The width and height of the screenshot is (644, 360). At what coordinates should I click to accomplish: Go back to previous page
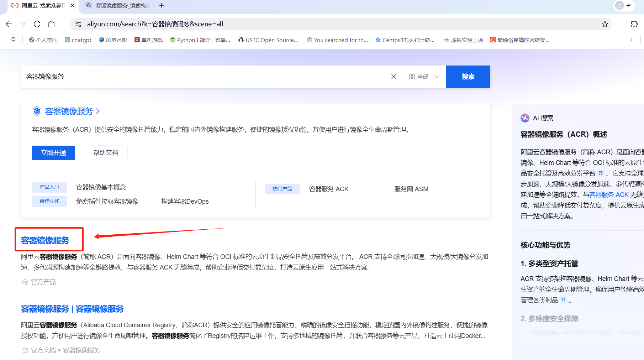(x=9, y=24)
